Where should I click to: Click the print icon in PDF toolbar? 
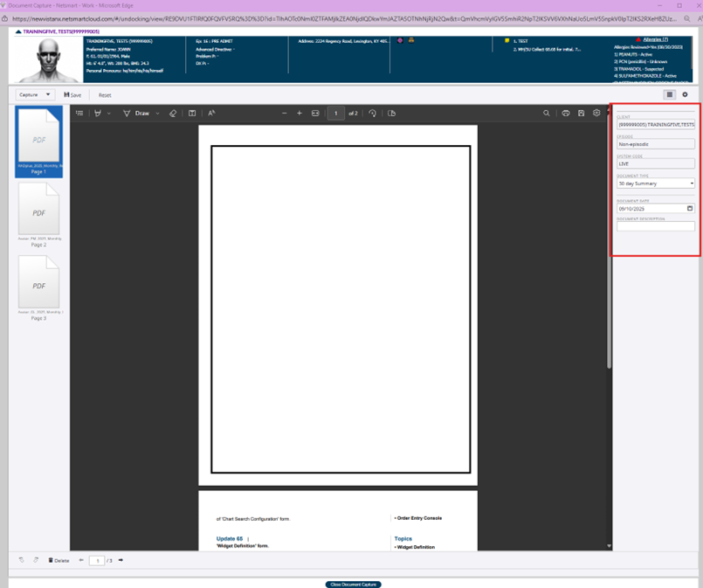click(x=565, y=114)
